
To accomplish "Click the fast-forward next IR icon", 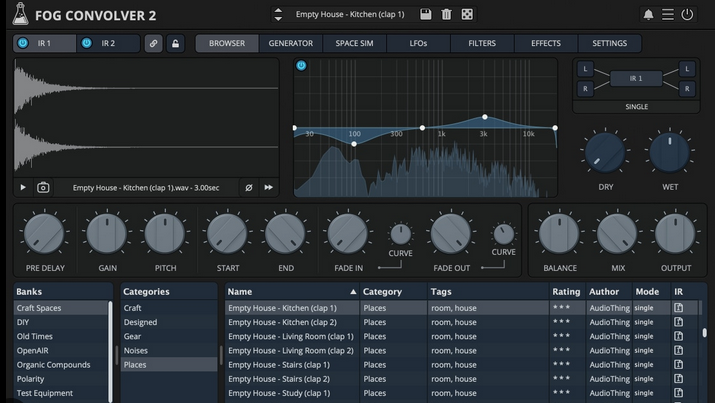I will 269,187.
